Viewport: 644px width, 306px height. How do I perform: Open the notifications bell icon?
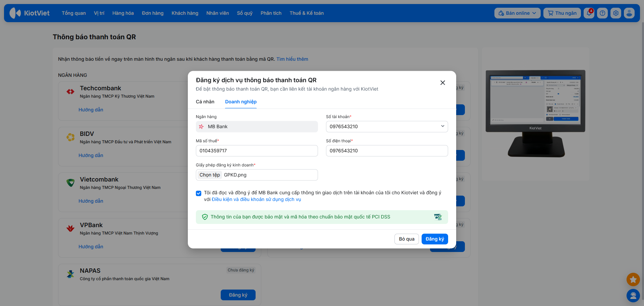click(589, 13)
